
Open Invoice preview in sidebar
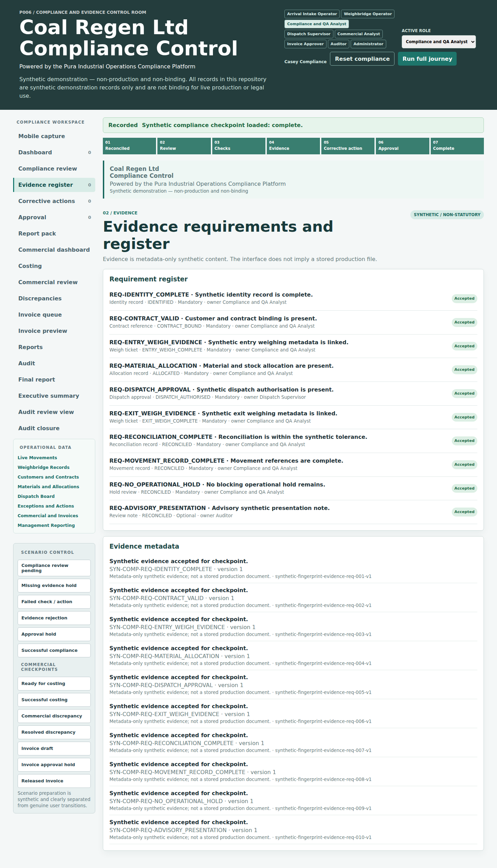coord(54,331)
